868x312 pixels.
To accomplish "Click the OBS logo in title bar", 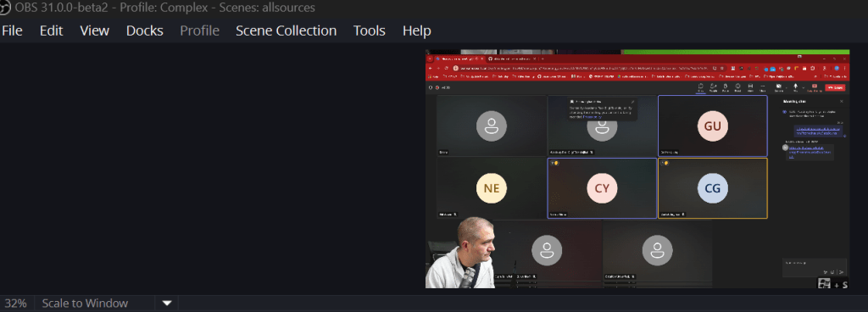I will [5, 7].
